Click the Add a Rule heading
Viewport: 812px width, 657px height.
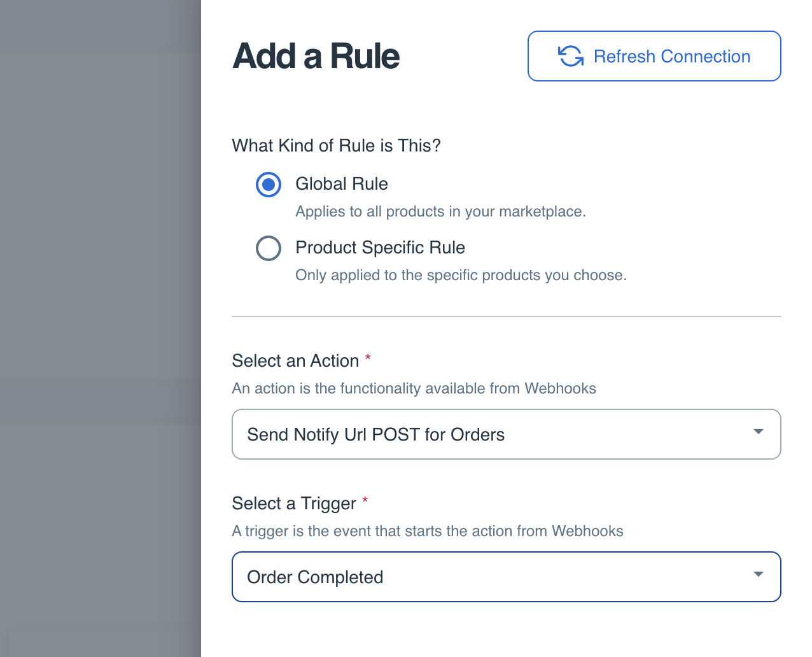pos(316,56)
